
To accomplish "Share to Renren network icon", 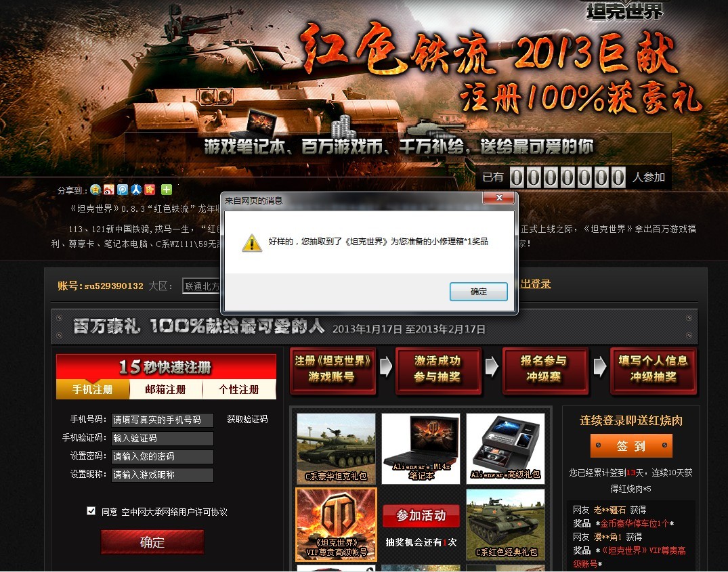I will [136, 190].
